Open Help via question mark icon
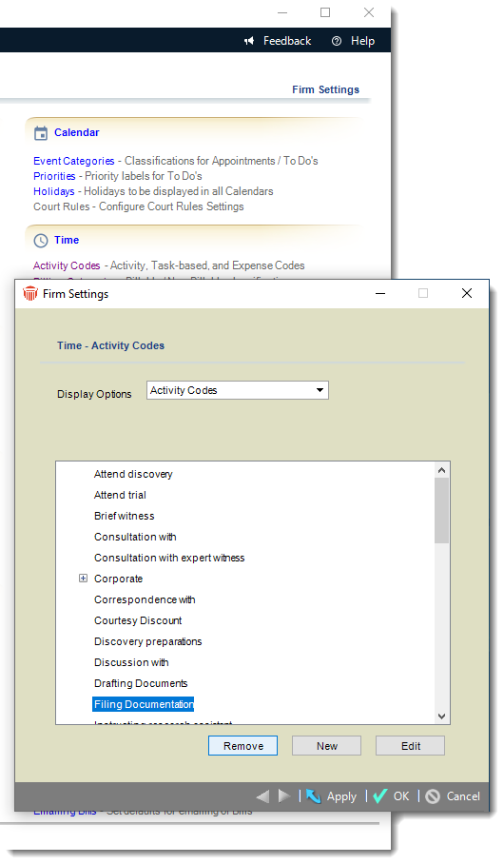The image size is (504, 864). (x=337, y=41)
